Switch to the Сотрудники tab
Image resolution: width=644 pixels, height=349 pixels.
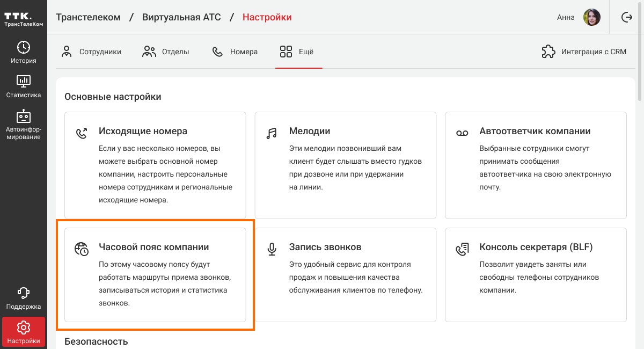[91, 52]
